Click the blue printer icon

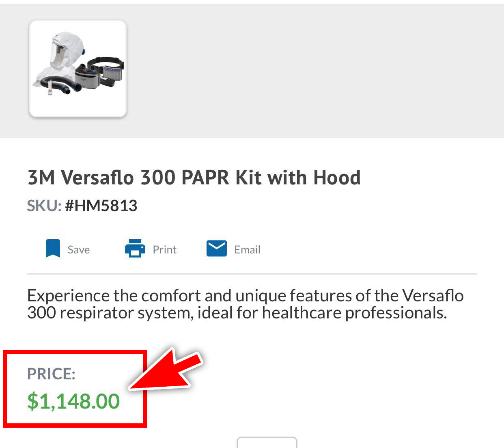coord(135,248)
